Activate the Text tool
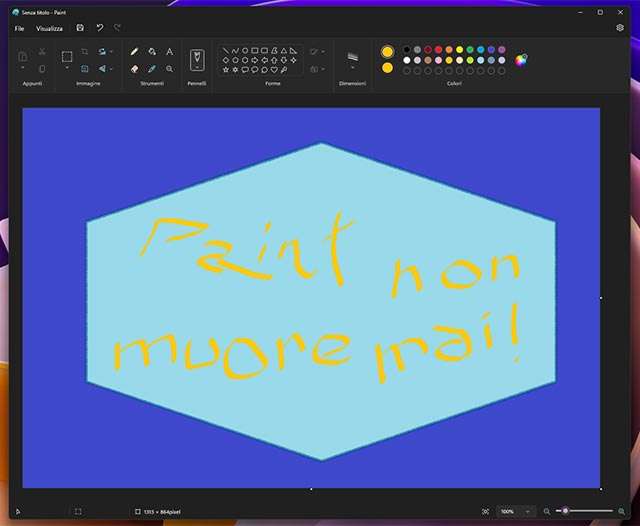The height and width of the screenshot is (526, 640). [169, 51]
